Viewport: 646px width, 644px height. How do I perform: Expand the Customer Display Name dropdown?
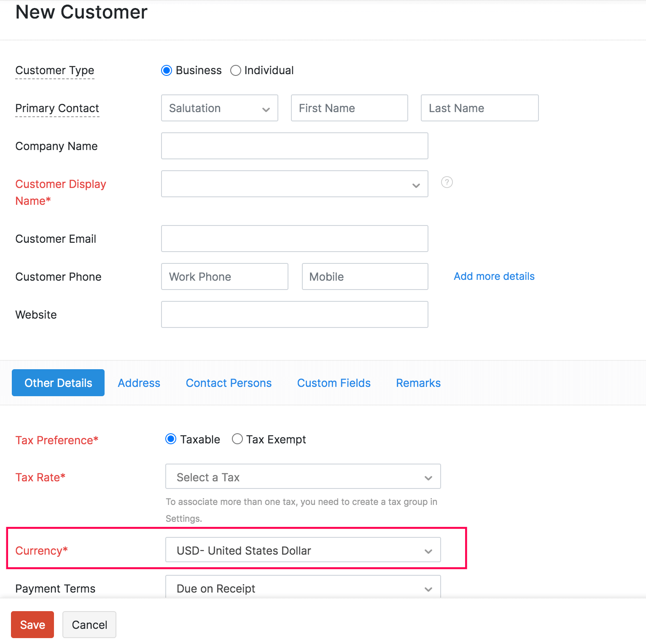[294, 184]
